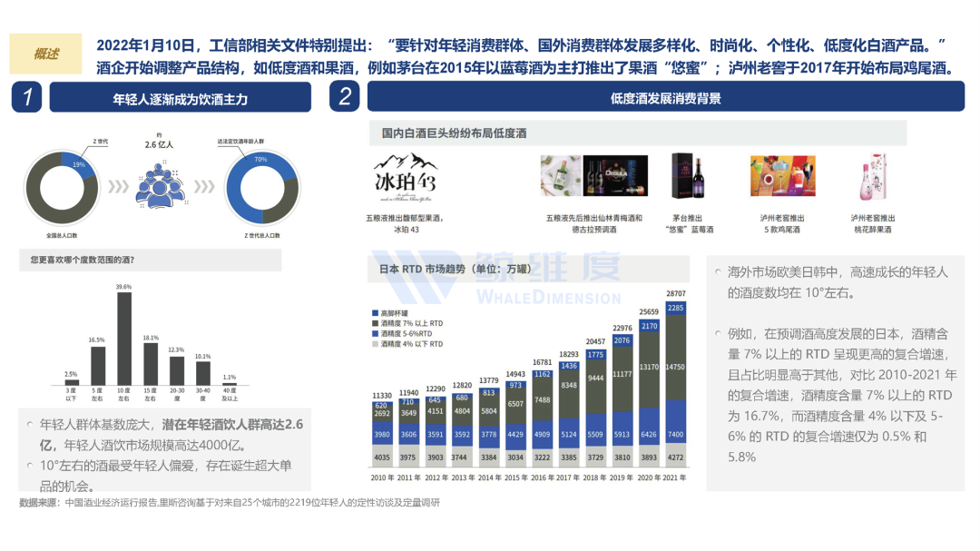Viewport: 980px width, 551px height.
Task: Click the 五粮液推出馥郁型果酒 冰珀 43 caption
Action: [x=405, y=224]
